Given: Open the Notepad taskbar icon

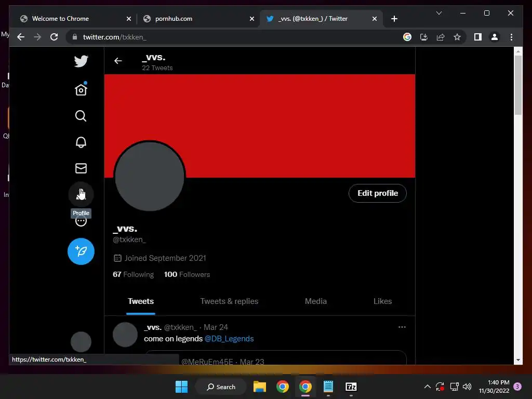Looking at the screenshot, I should 328,387.
